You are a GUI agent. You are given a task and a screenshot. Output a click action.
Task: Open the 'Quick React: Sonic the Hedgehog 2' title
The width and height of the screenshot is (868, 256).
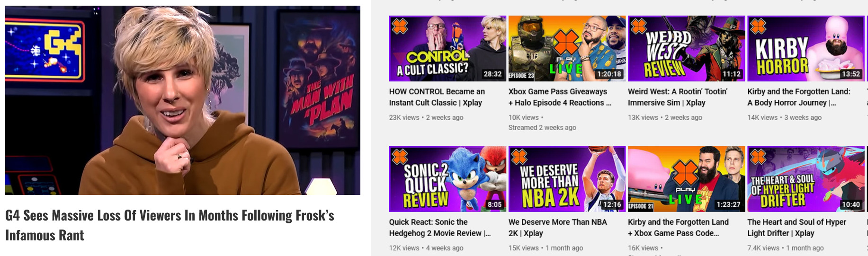[440, 228]
